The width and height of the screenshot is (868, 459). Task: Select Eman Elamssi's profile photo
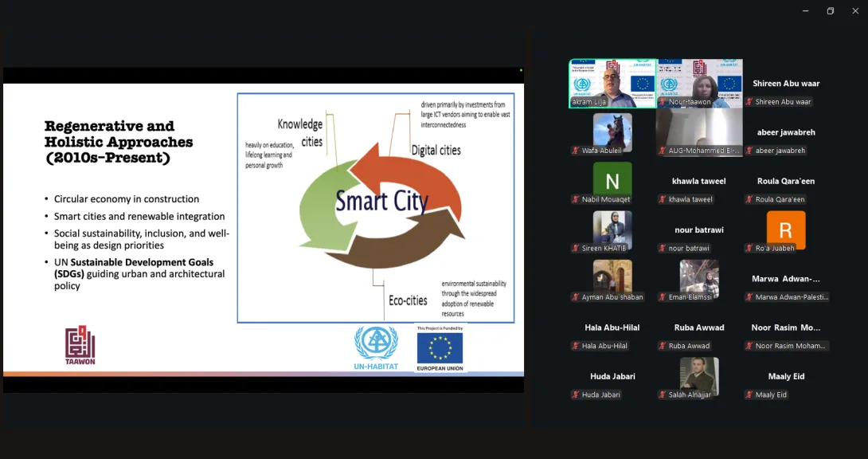pyautogui.click(x=699, y=279)
